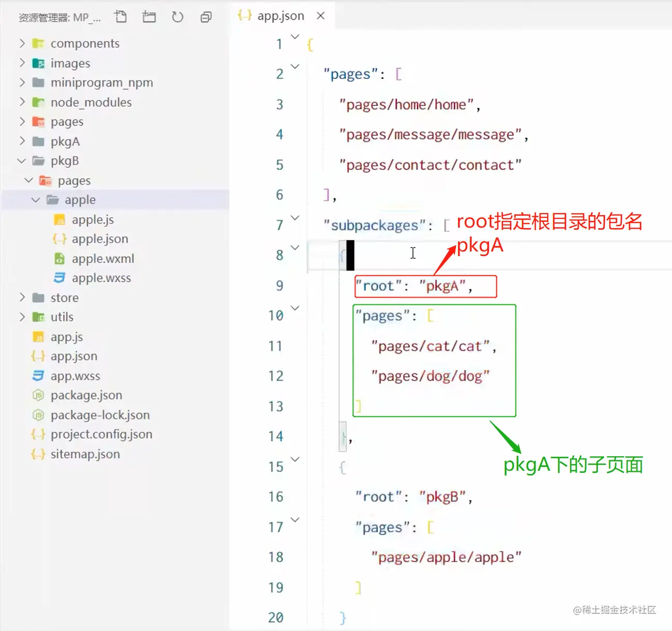Click the pkgA folder icon
The height and width of the screenshot is (631, 672).
coord(38,141)
